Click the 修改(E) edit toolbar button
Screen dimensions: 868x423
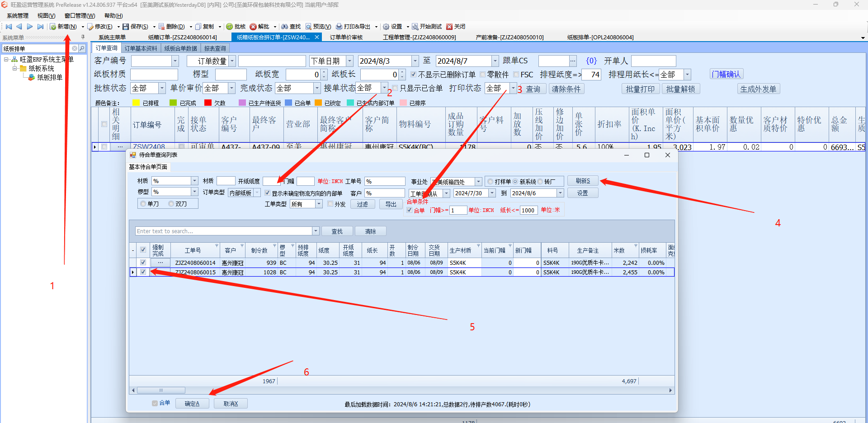tap(100, 27)
